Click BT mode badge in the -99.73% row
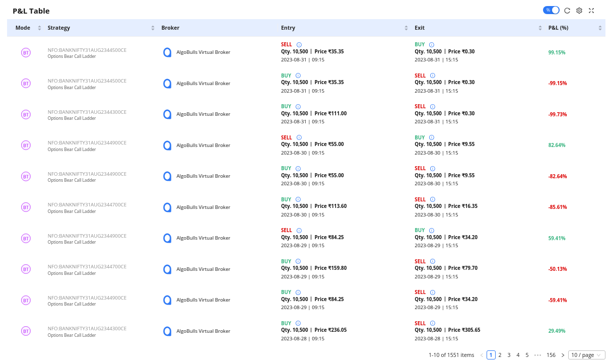This screenshot has width=611, height=364. (x=26, y=114)
